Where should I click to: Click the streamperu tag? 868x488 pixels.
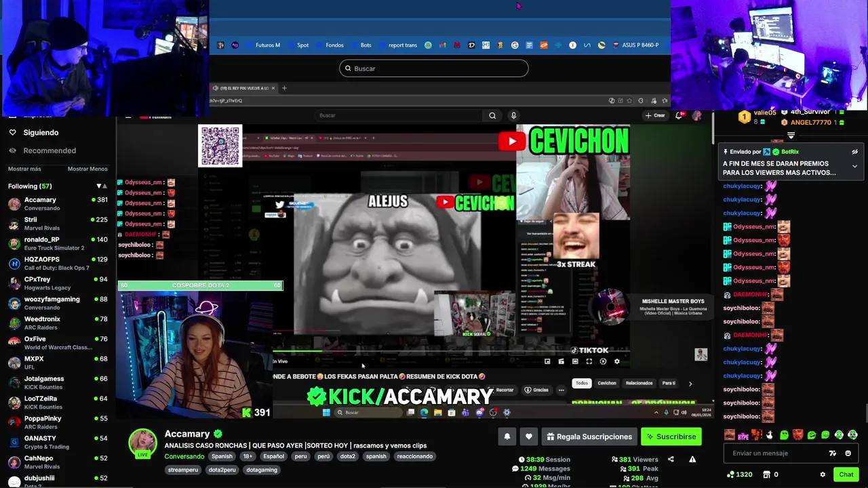tap(183, 470)
